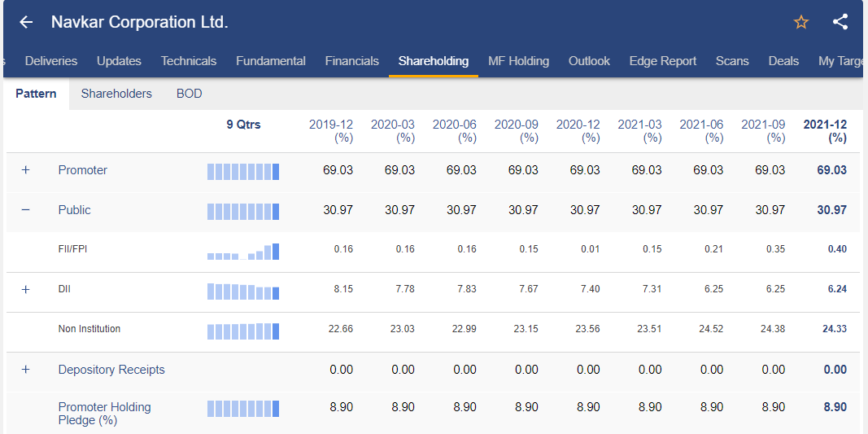Click the DII value 7.78
Image resolution: width=868 pixels, height=434 pixels.
click(405, 289)
